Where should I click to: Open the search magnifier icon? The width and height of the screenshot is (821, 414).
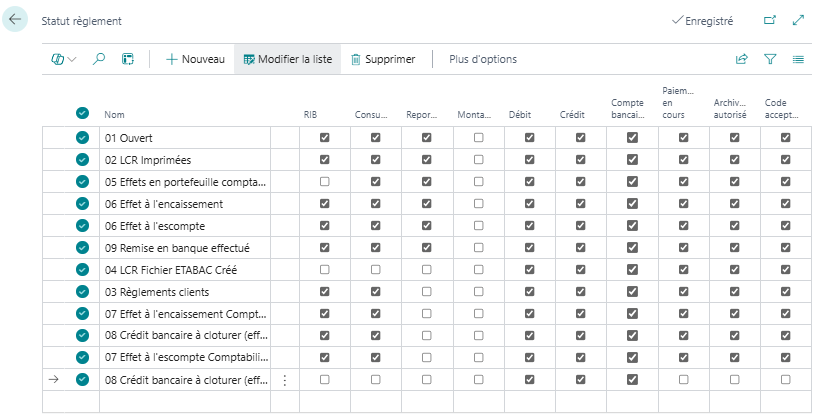[99, 59]
